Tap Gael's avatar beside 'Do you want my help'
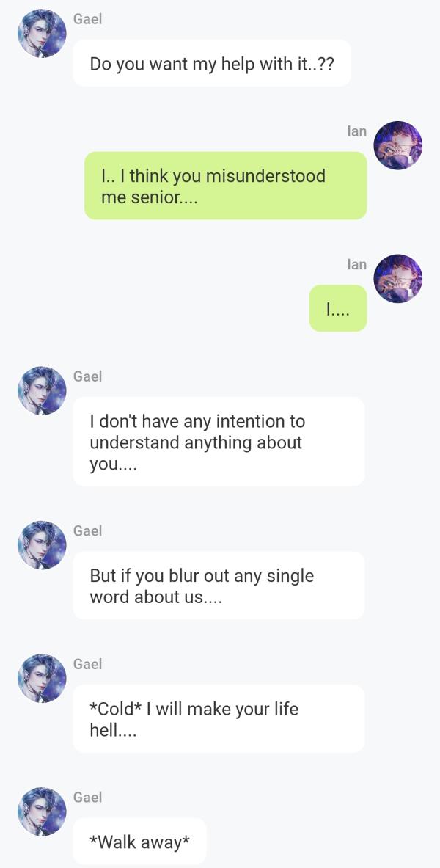 pos(42,34)
